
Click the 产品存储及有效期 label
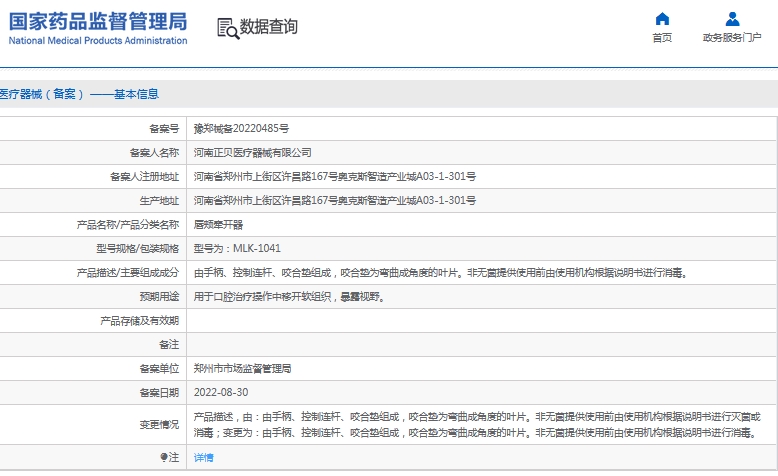pyautogui.click(x=139, y=321)
